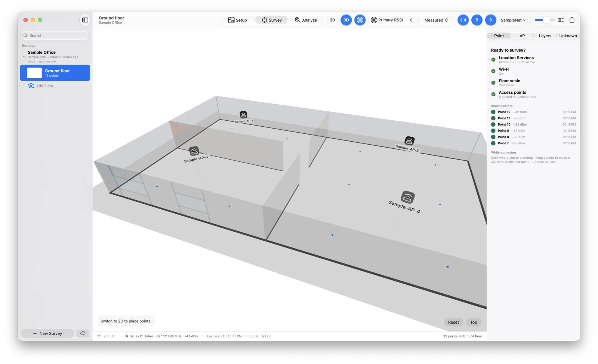Click the Access points check icon
The image size is (598, 364).
pyautogui.click(x=493, y=94)
